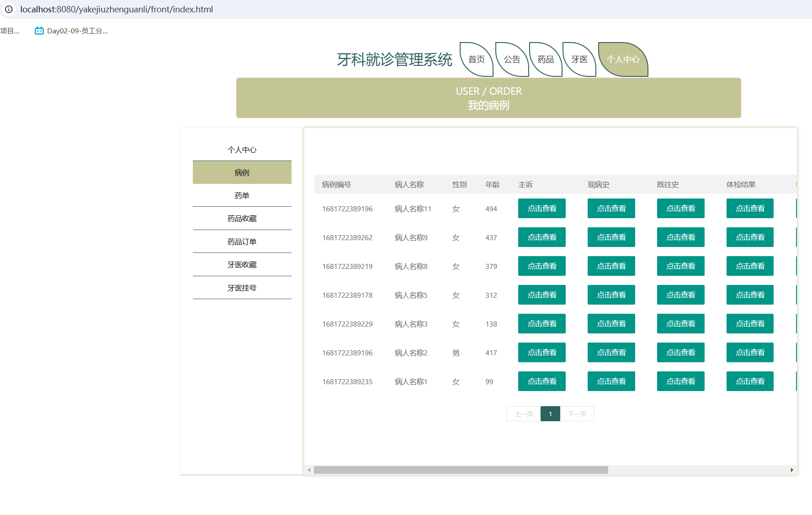Open the Day02-09 bookmark icon

pyautogui.click(x=39, y=31)
